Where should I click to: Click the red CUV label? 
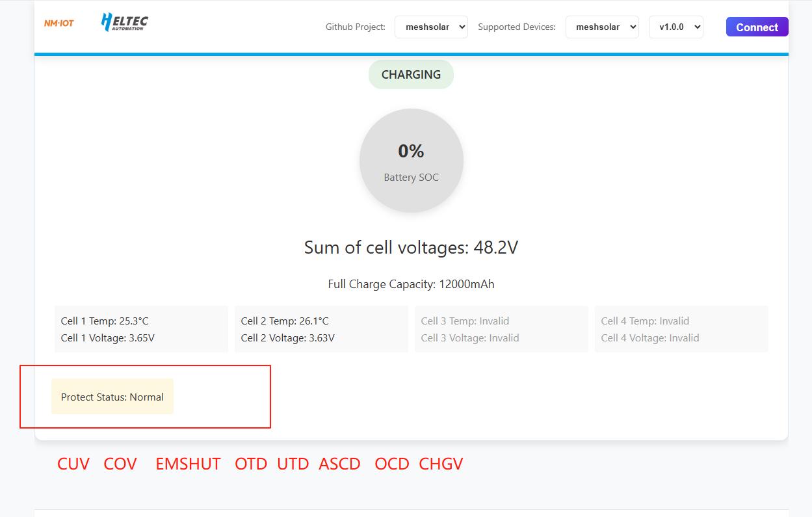coord(73,464)
